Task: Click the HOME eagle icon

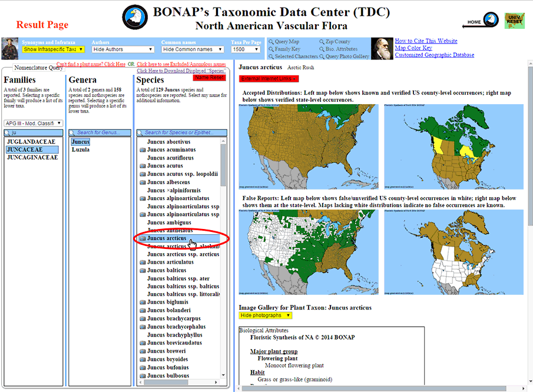Action: point(491,19)
